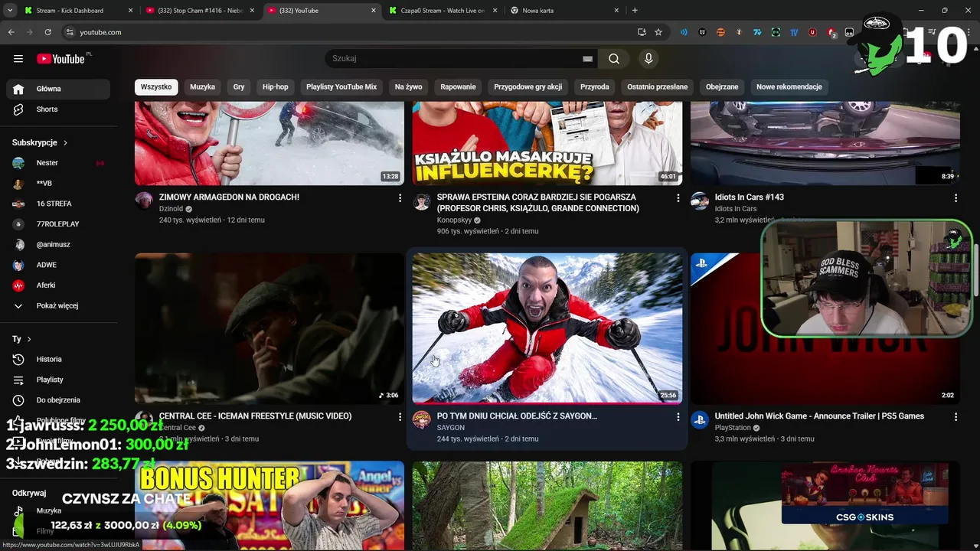Click the YouTube logo

click(x=60, y=59)
